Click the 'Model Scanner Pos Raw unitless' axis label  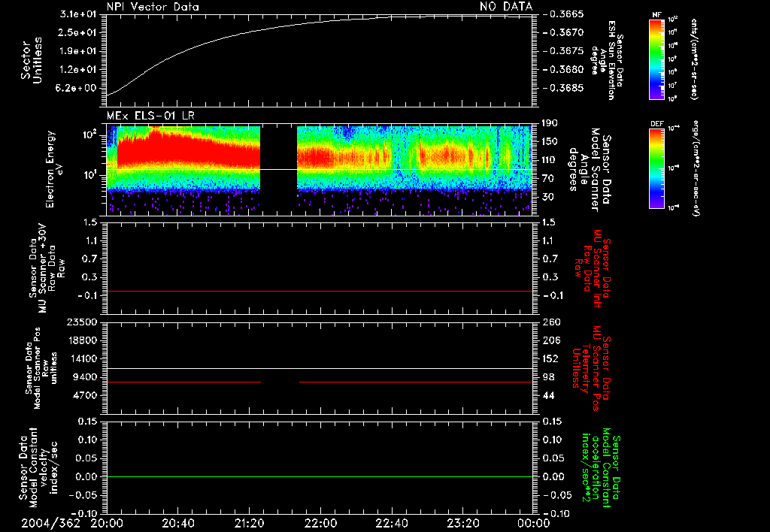pyautogui.click(x=41, y=368)
